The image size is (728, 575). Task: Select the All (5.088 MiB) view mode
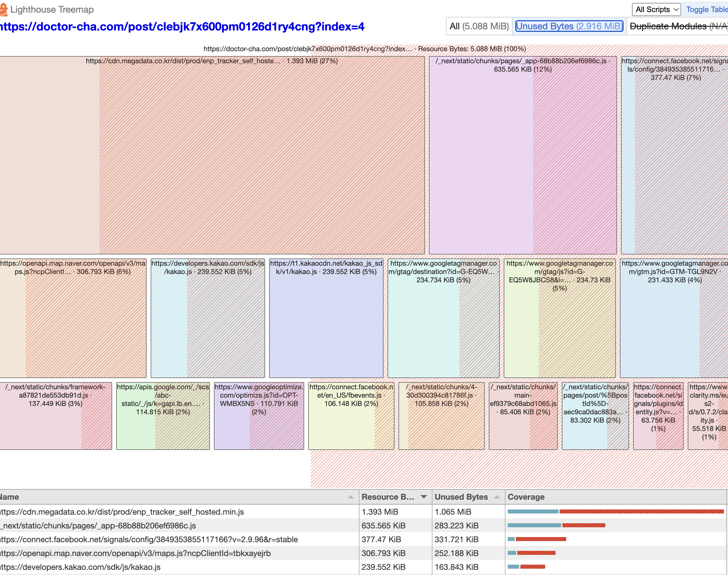click(479, 26)
